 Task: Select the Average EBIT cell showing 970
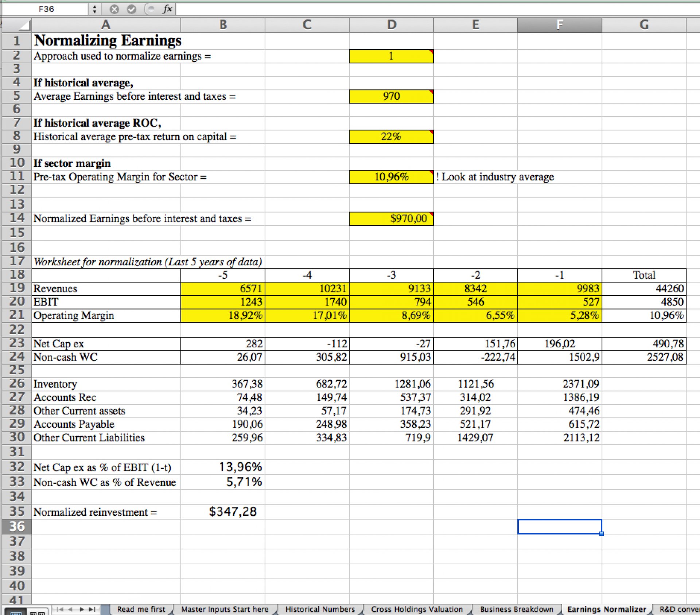click(x=391, y=96)
